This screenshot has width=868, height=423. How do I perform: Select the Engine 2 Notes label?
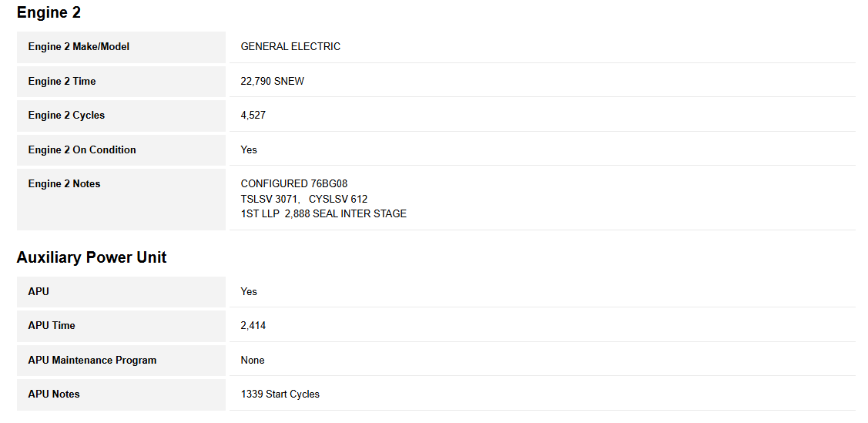click(x=64, y=183)
